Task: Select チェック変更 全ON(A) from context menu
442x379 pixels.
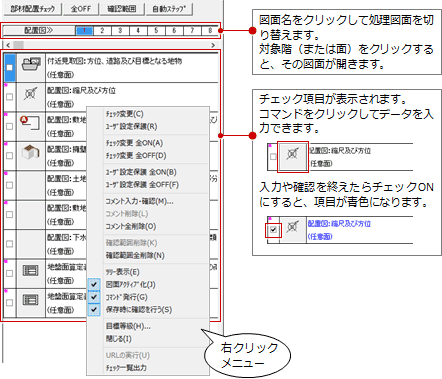Action: pos(135,143)
